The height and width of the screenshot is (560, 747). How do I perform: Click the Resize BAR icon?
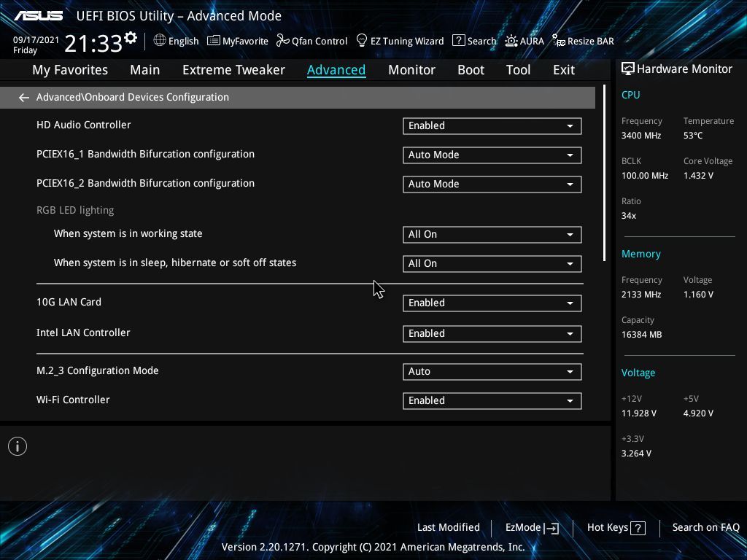coord(559,41)
